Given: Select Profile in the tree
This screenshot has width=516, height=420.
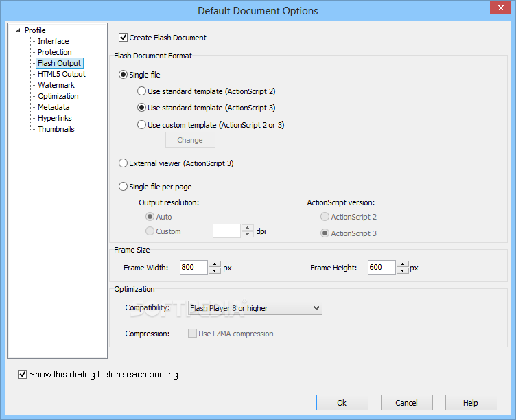Looking at the screenshot, I should 35,30.
